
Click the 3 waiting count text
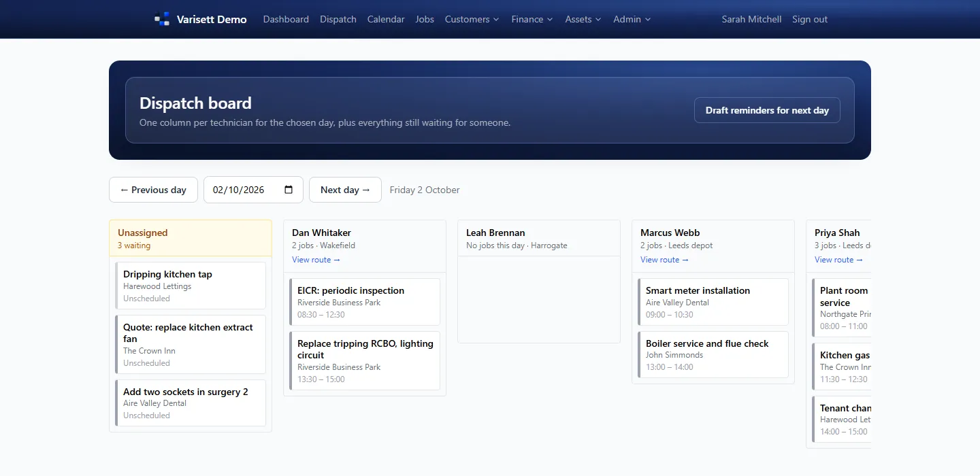[134, 245]
